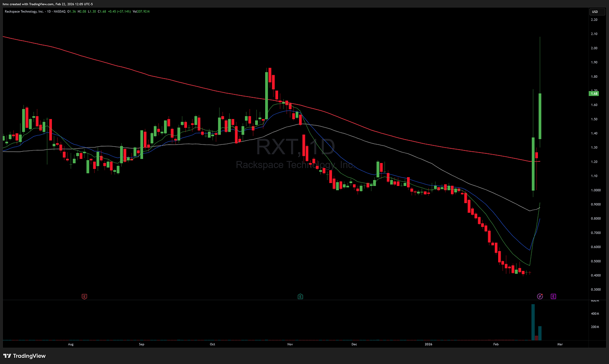This screenshot has height=364, width=609.
Task: Click the Nov label on time axis
Action: point(290,344)
